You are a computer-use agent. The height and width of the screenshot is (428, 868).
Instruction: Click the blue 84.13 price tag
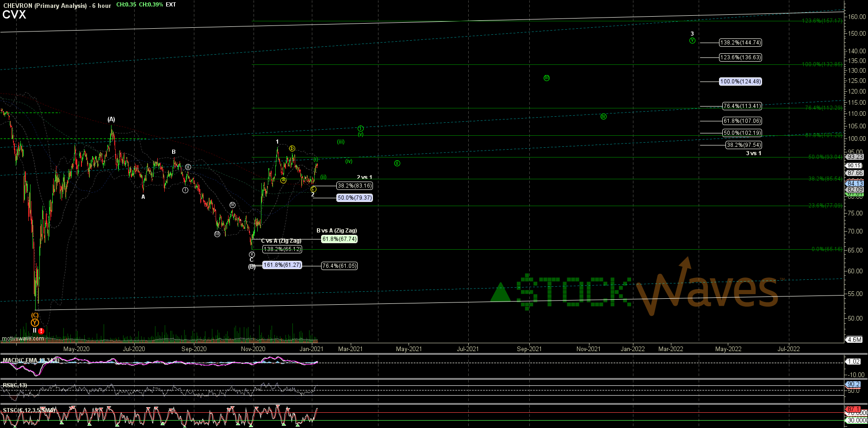(856, 183)
